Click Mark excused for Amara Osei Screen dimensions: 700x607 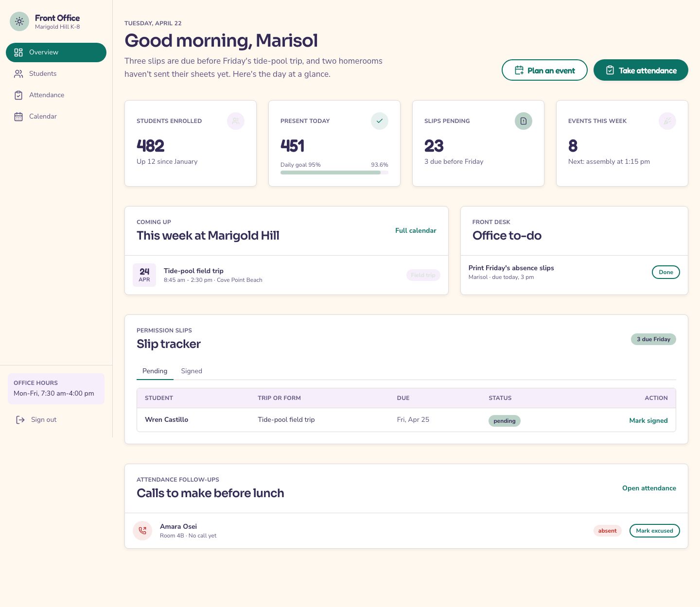(x=655, y=531)
